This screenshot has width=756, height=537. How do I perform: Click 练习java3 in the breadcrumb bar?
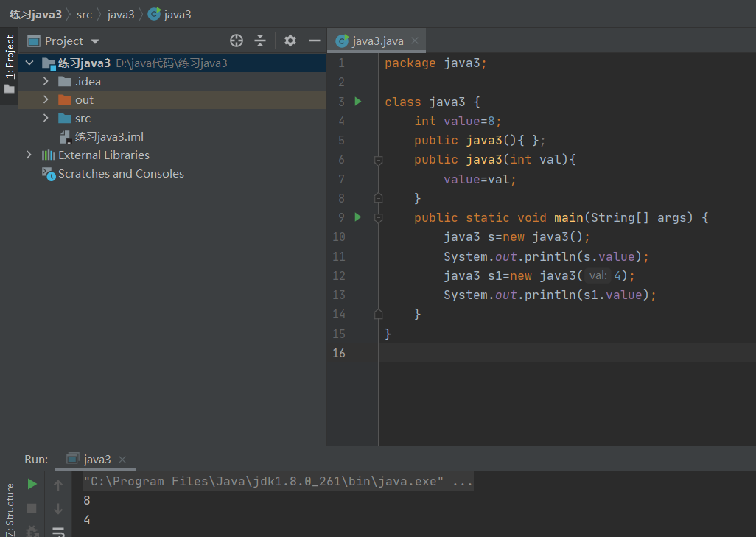coord(35,15)
